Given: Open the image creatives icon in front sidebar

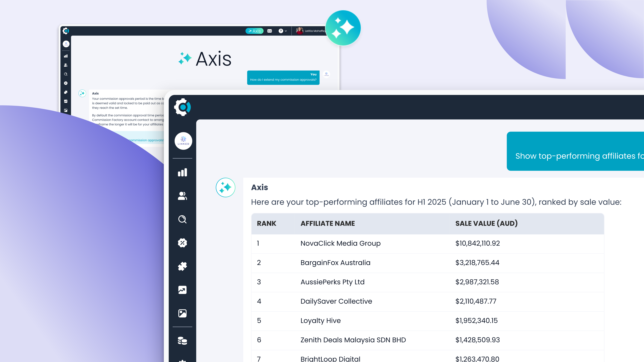Looking at the screenshot, I should [182, 313].
